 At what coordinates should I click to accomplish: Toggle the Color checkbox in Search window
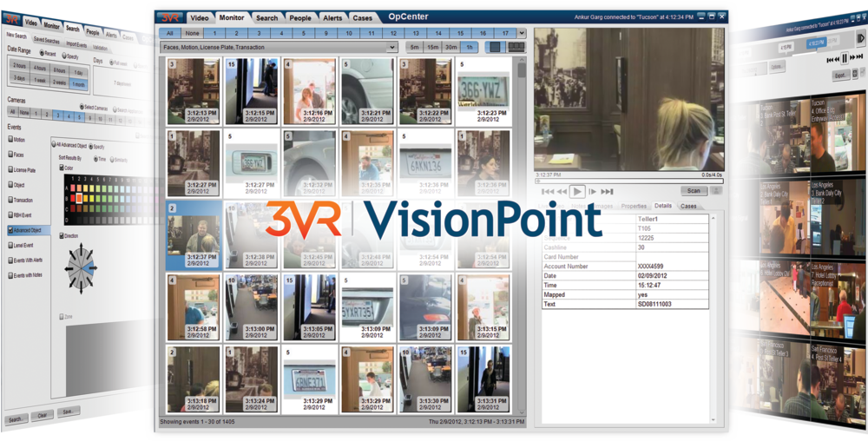[62, 167]
